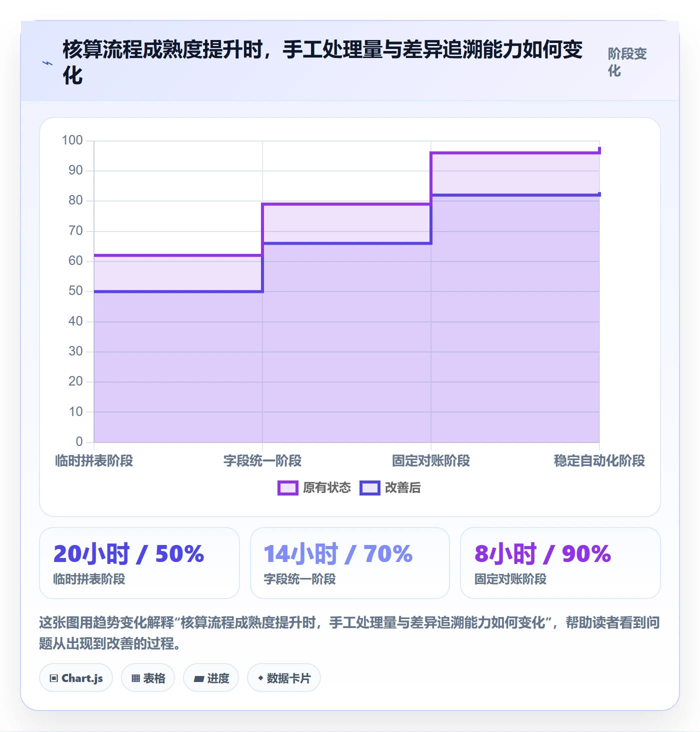Viewport: 700px width, 732px height.
Task: Select the 进度 tag chip
Action: pos(211,678)
